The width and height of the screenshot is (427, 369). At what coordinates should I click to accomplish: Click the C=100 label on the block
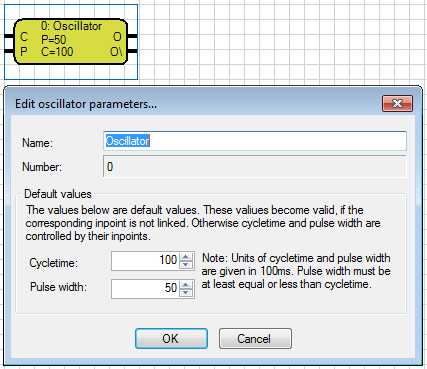coord(57,52)
